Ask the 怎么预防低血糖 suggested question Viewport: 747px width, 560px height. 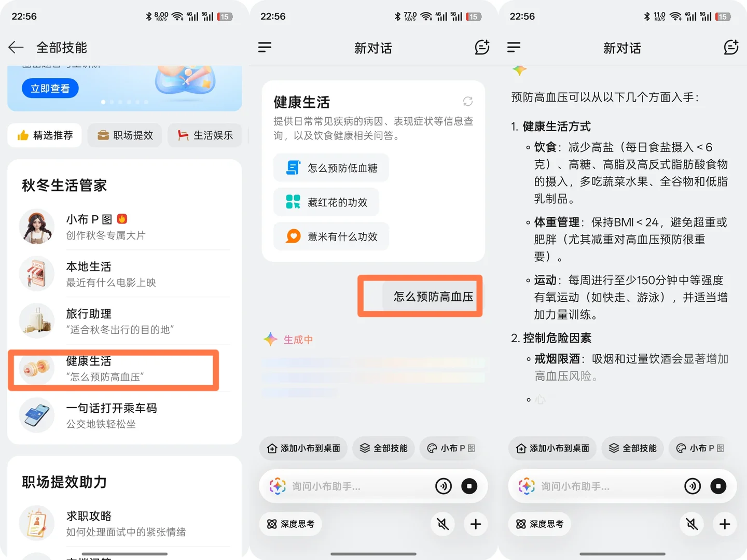[331, 167]
